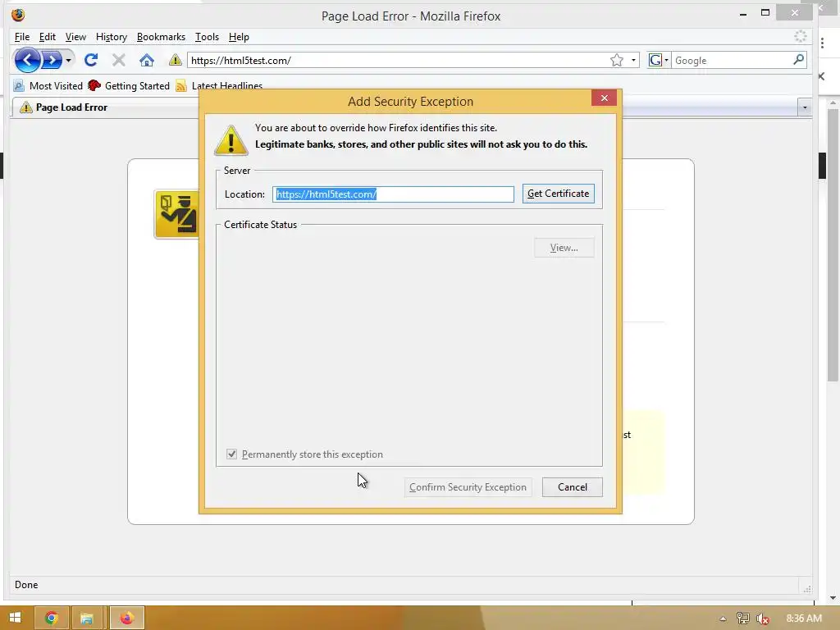Bookmark this page with the star icon
The image size is (840, 630).
[x=617, y=60]
